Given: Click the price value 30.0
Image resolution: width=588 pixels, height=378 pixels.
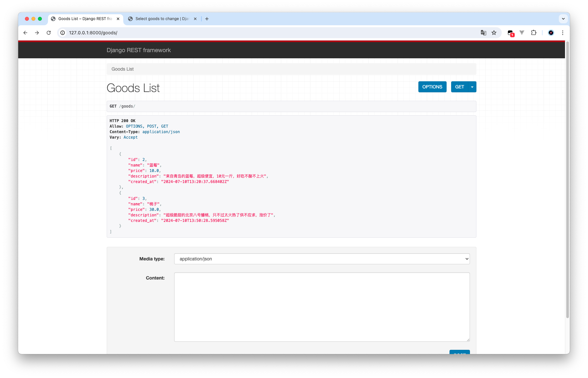Looking at the screenshot, I should point(154,210).
